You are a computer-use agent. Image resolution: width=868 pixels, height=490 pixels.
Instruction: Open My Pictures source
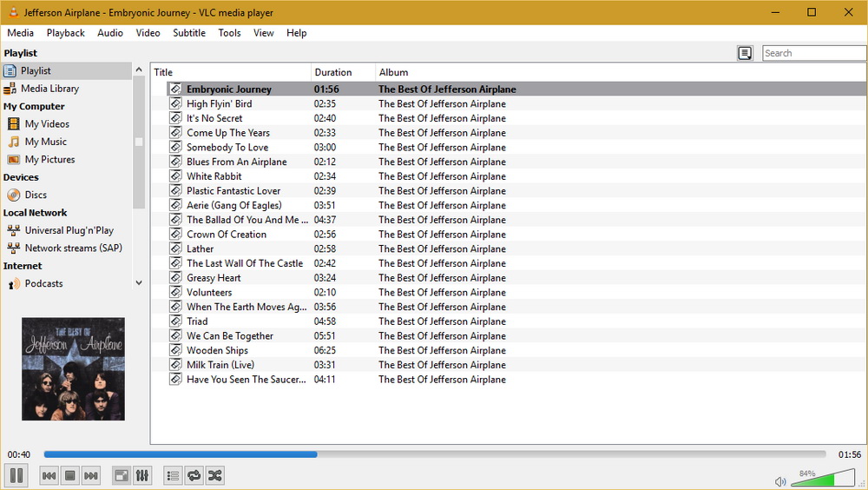click(67, 160)
